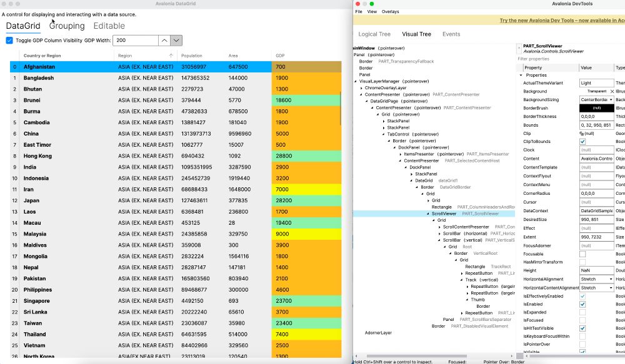The height and width of the screenshot is (364, 625).
Task: Select the Hong Kong row in the grid
Action: 176,156
